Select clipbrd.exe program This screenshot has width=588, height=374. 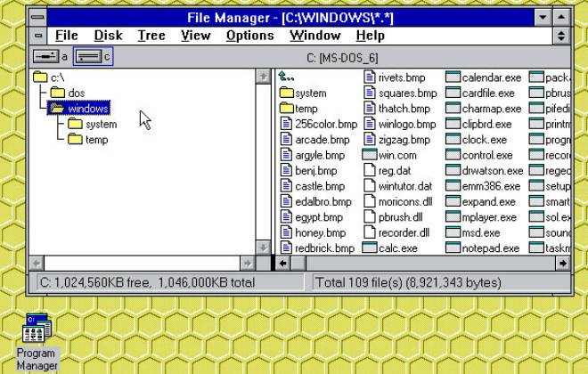point(478,124)
